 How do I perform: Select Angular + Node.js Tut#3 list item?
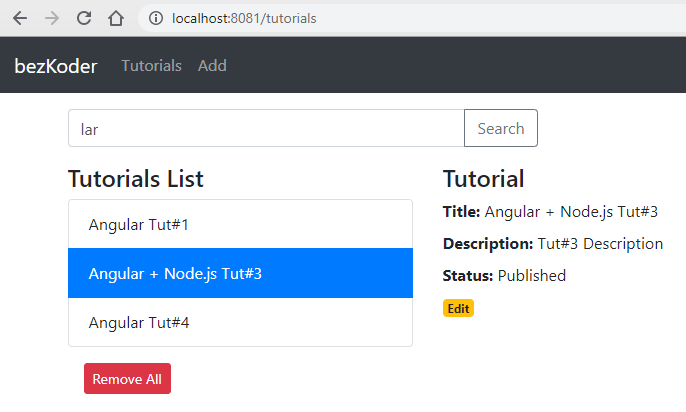pos(240,273)
